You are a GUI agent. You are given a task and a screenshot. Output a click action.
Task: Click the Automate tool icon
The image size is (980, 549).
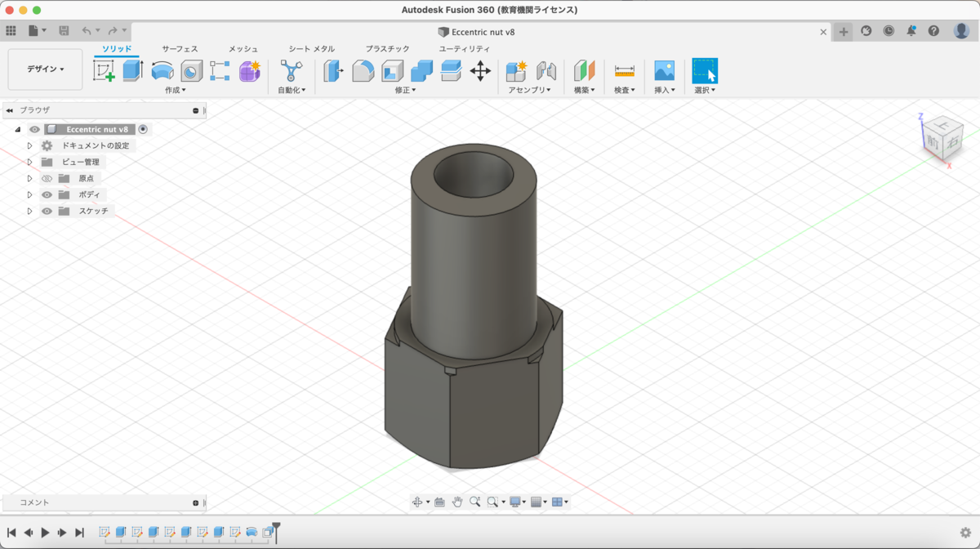(x=292, y=71)
